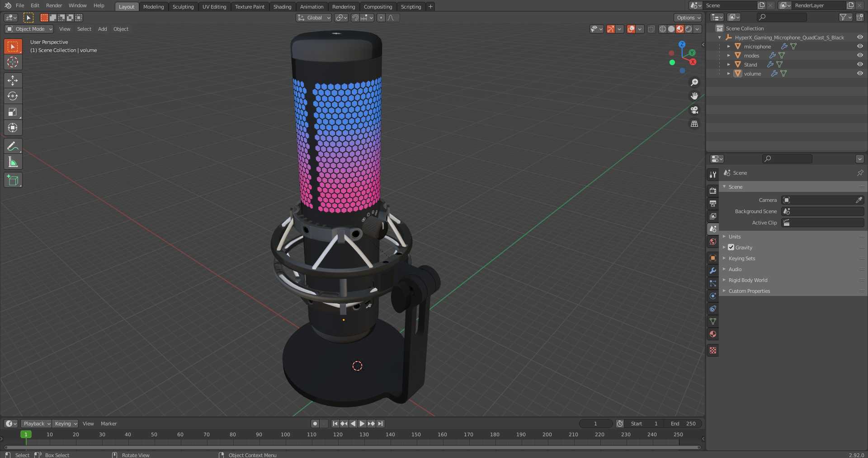Expand the microphone tree item
Viewport: 868px width, 458px height.
point(729,46)
